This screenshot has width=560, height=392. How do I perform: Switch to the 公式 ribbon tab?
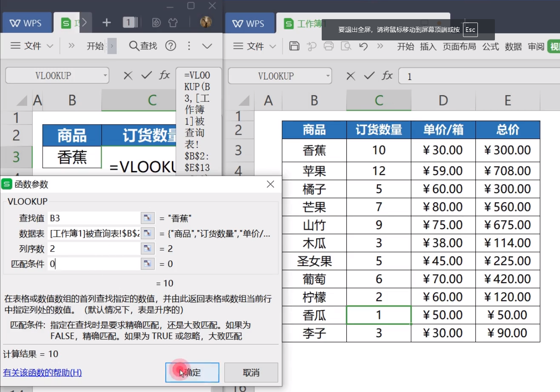coord(490,47)
